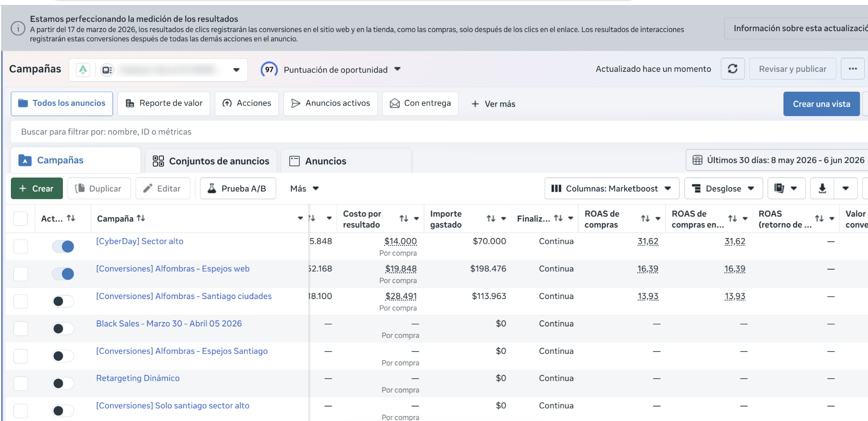Open the three-dots more options menu

[853, 69]
